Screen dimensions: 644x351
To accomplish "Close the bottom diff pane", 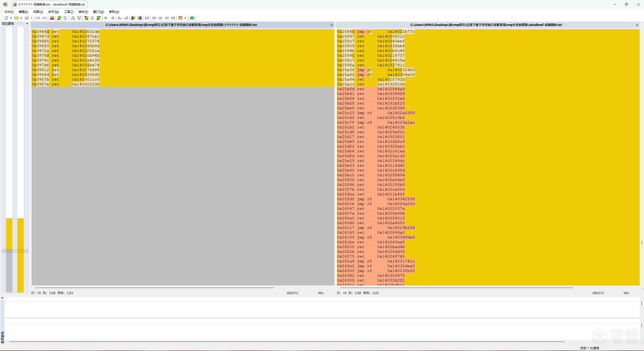I will 2,298.
